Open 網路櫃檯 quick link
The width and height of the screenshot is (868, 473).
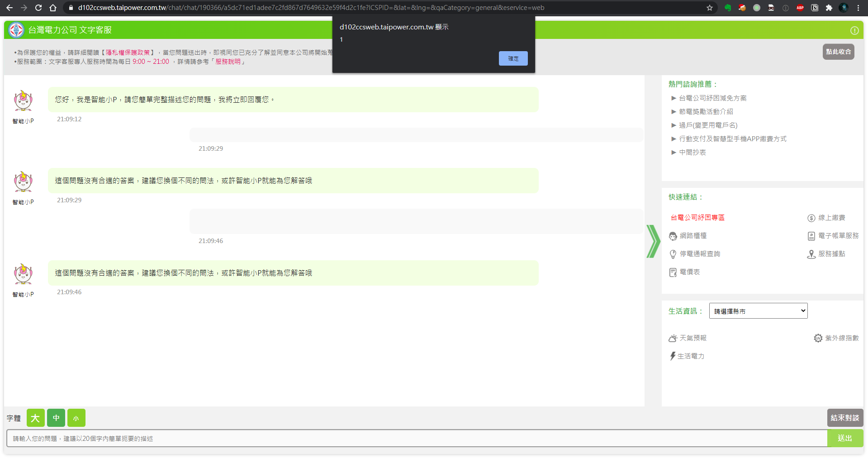point(688,236)
